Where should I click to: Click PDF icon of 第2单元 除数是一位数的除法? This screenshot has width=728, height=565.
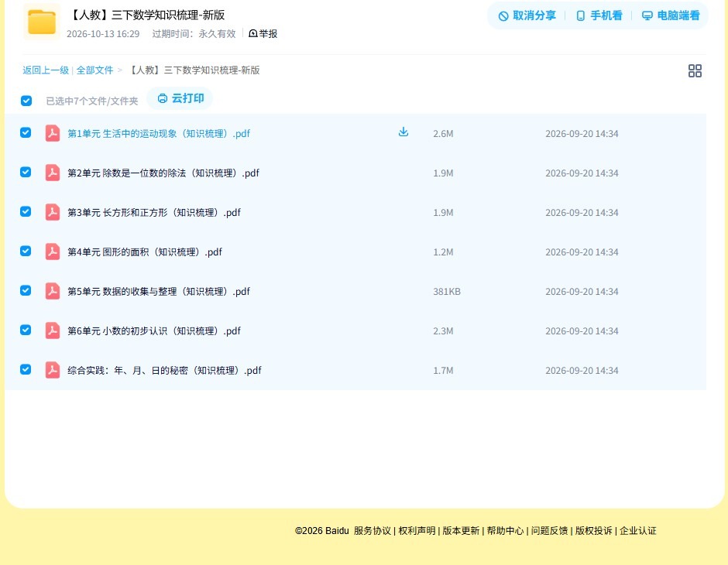[x=53, y=173]
